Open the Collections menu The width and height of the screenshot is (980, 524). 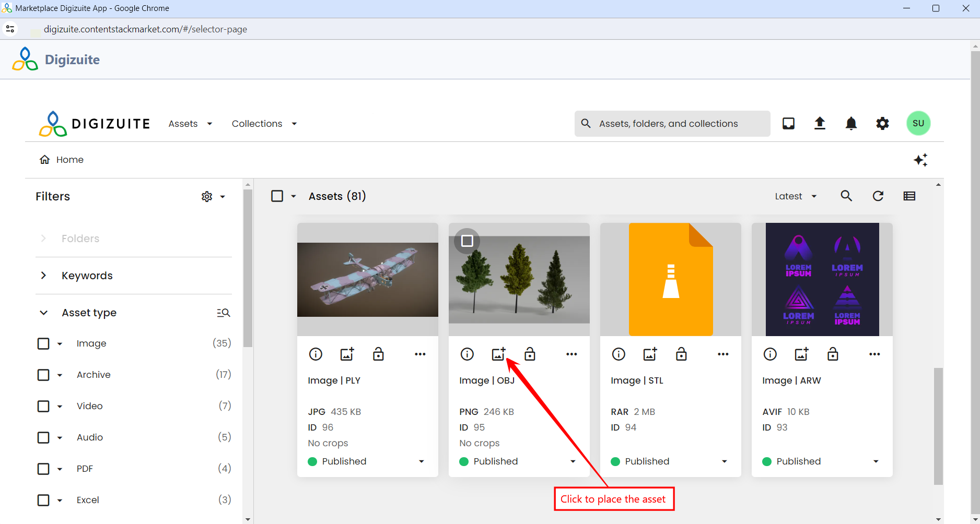point(264,124)
